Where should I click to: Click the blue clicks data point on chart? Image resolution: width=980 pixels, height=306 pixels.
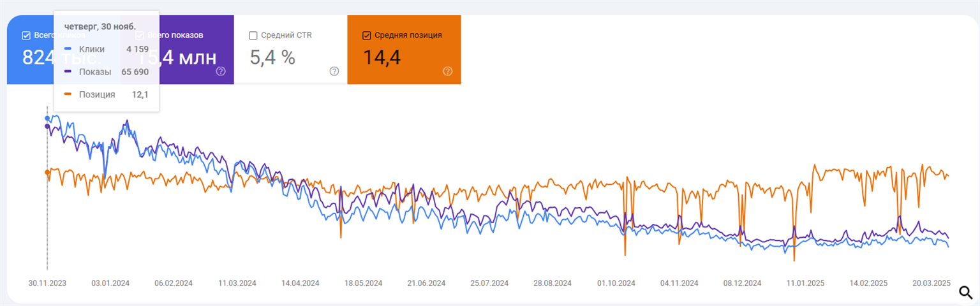47,119
